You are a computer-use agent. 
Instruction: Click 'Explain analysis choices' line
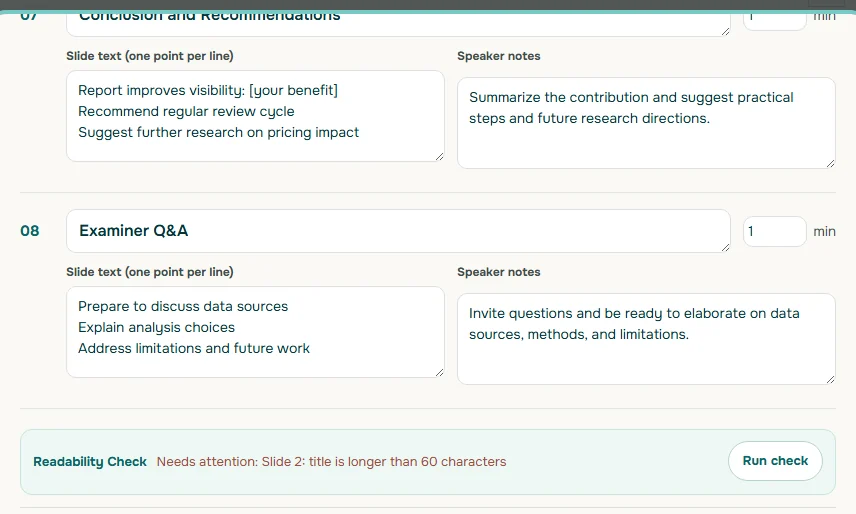(156, 327)
